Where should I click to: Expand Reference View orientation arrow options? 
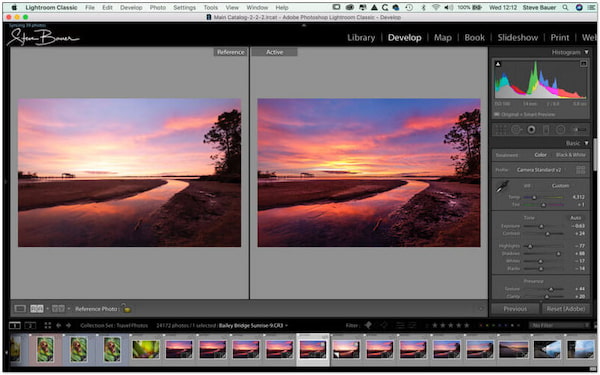click(x=47, y=309)
